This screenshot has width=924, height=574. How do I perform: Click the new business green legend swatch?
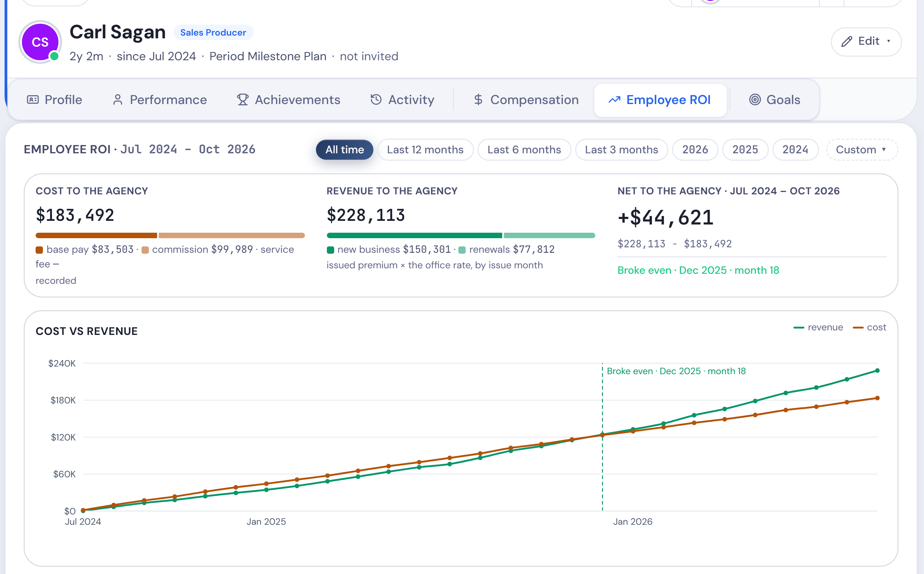pos(331,250)
